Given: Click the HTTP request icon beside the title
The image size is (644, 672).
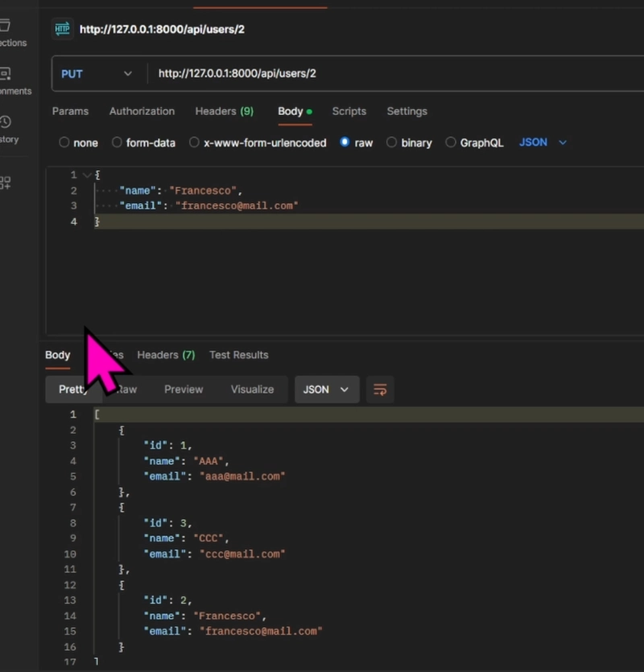Looking at the screenshot, I should (63, 29).
